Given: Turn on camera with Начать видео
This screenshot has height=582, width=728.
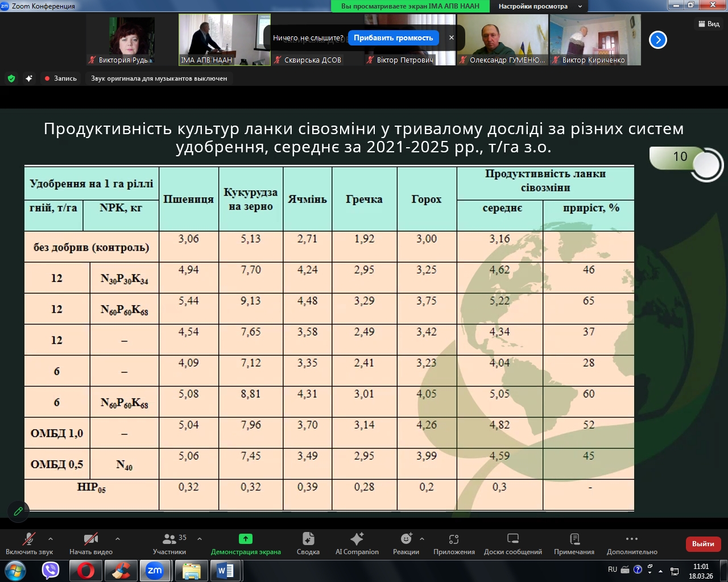Looking at the screenshot, I should pos(91,543).
